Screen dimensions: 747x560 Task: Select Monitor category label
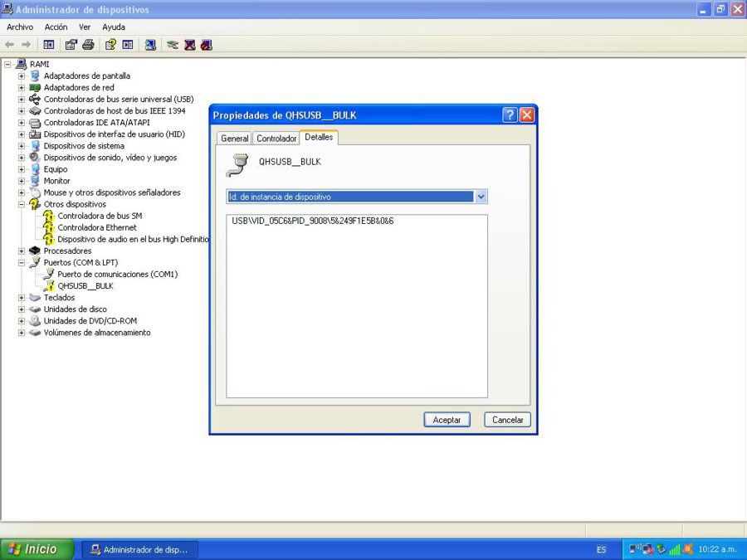coord(56,181)
